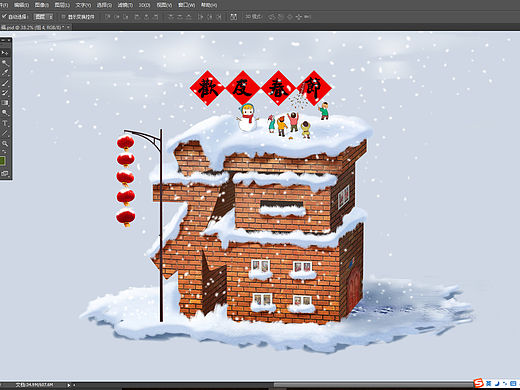The image size is (520, 390).
Task: Click the 3D slide mode icon
Action: [x=298, y=16]
